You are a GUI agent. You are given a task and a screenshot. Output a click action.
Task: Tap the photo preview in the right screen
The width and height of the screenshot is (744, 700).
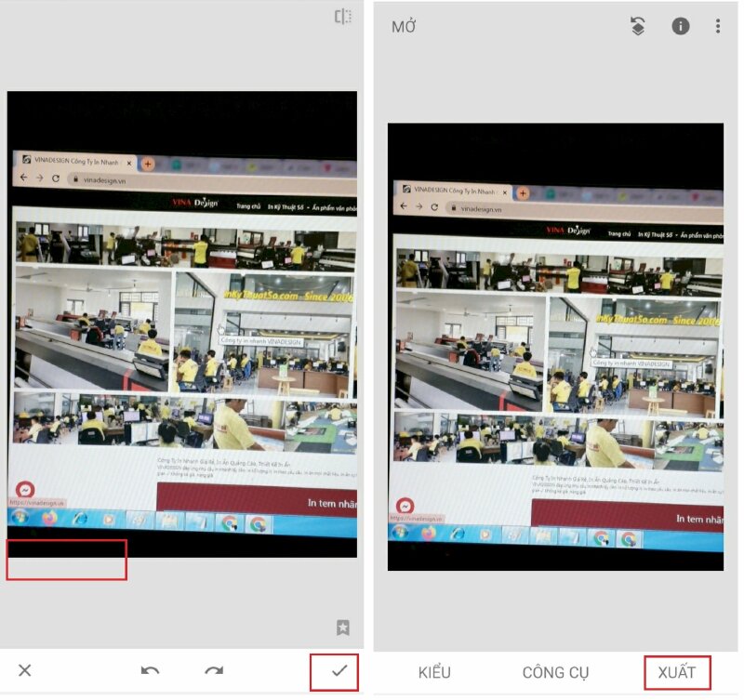click(555, 346)
